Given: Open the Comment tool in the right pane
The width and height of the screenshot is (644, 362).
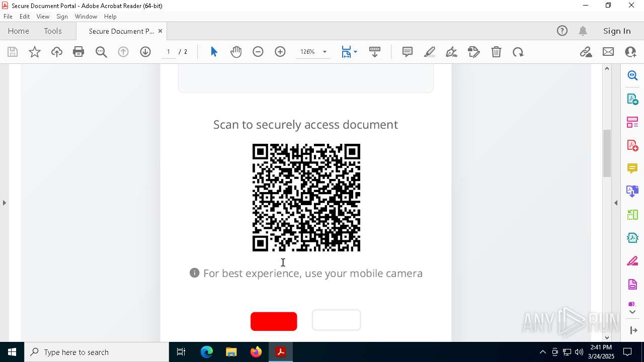Looking at the screenshot, I should [x=632, y=168].
